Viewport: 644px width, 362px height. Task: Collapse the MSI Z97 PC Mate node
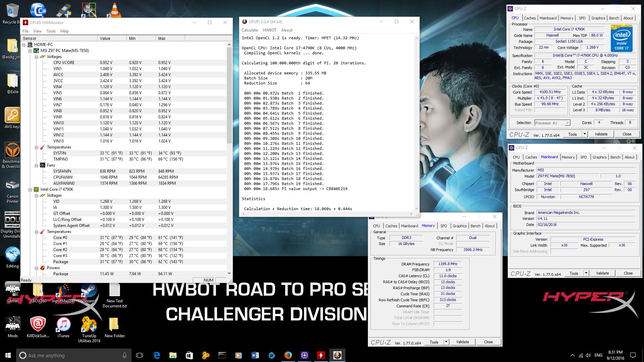30,51
